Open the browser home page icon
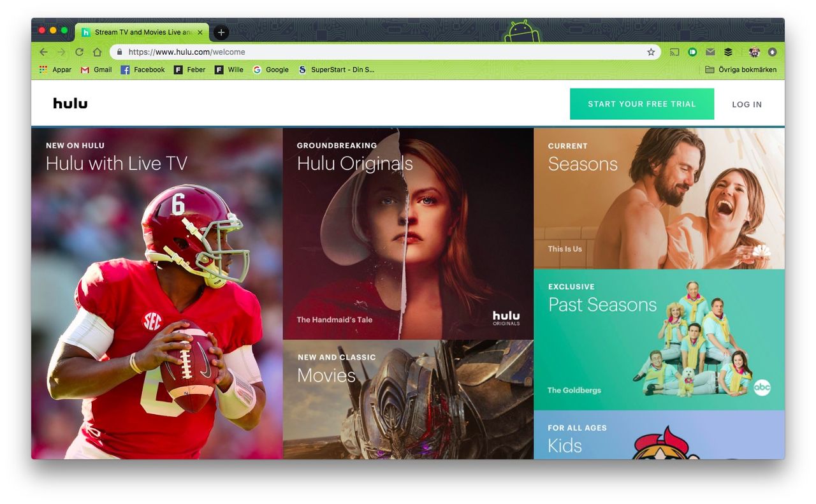The image size is (816, 504). click(x=97, y=52)
